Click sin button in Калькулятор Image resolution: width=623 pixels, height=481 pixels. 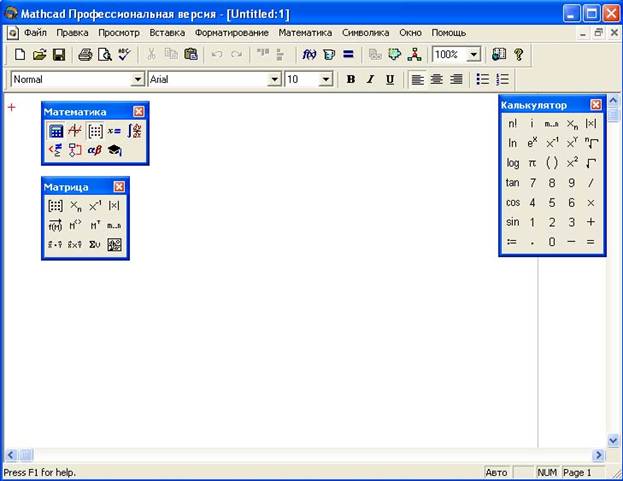[x=513, y=222]
